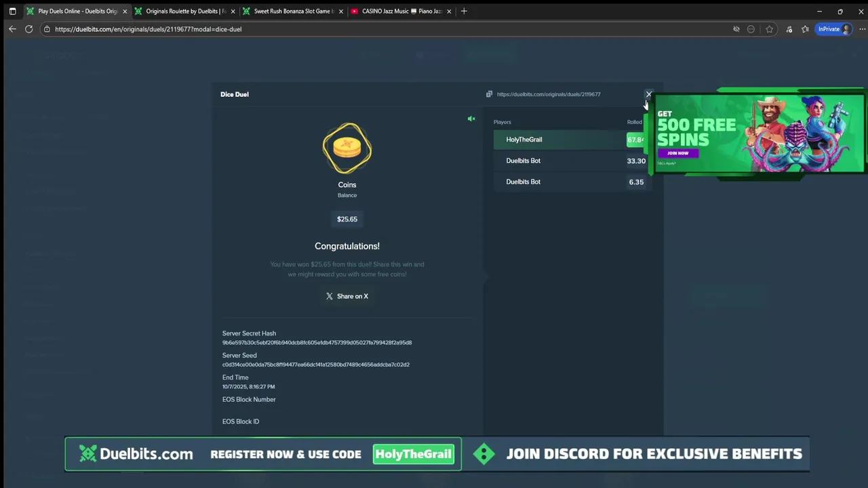Click the Congratulations! heading
The height and width of the screenshot is (488, 868).
347,246
